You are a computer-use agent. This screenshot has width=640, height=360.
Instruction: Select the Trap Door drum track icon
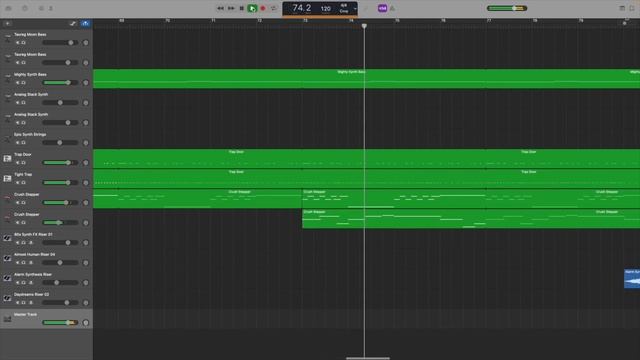[x=8, y=158]
